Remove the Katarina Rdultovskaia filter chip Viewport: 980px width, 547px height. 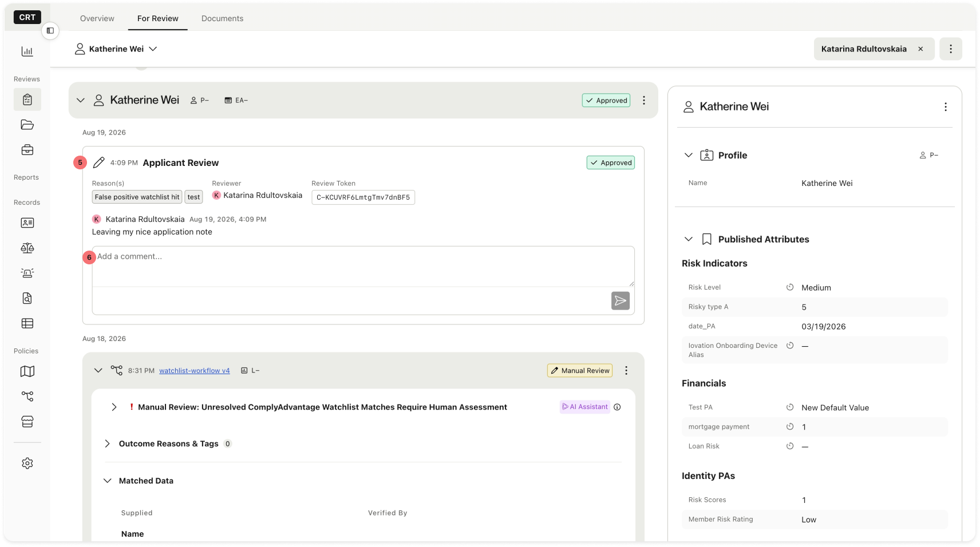(920, 49)
